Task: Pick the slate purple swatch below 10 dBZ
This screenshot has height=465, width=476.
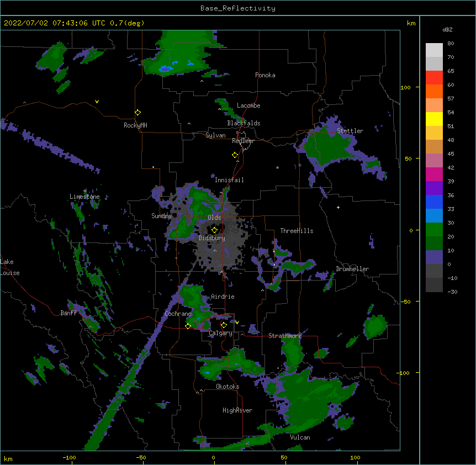Action: click(434, 257)
